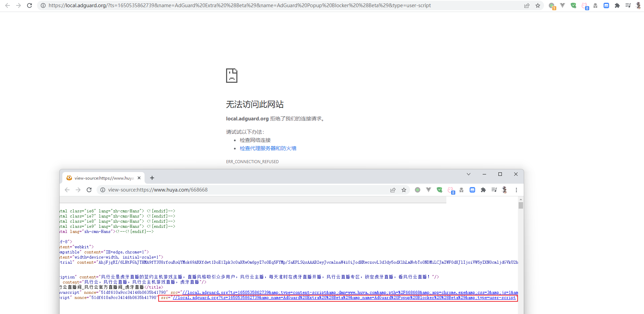Click the site info icon before the URL
Image resolution: width=644 pixels, height=314 pixels.
pos(42,5)
